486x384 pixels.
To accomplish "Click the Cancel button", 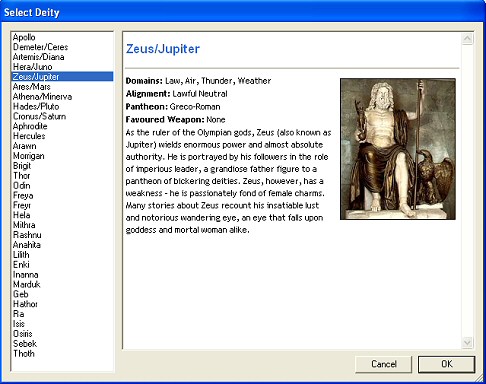I will click(x=384, y=364).
